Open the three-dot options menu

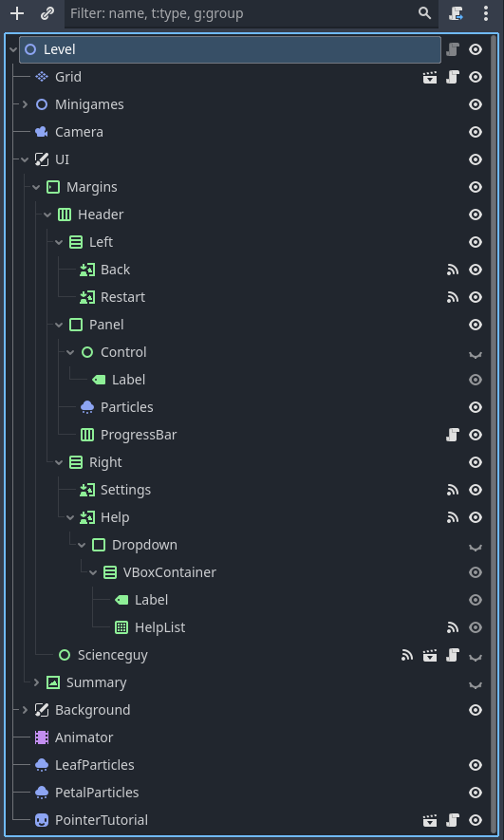pyautogui.click(x=486, y=13)
